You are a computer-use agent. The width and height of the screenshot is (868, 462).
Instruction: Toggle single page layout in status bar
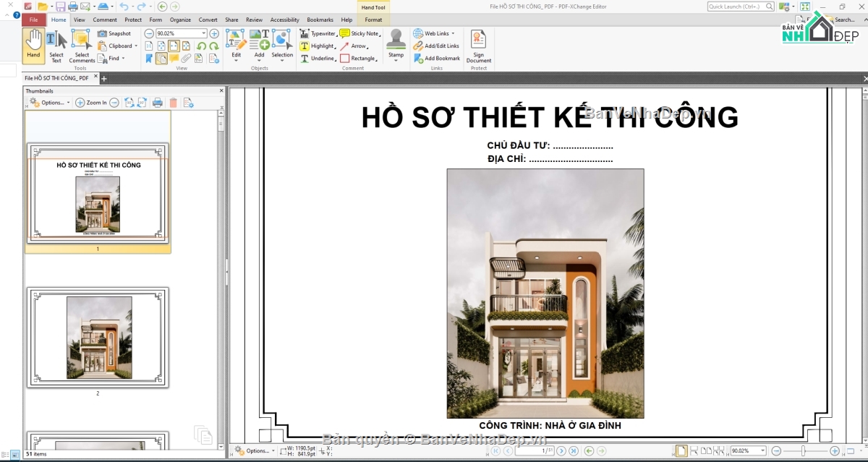(x=681, y=451)
